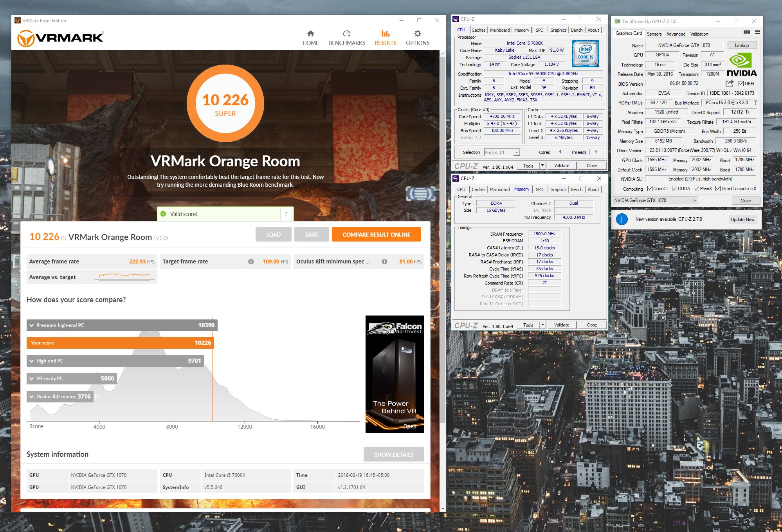This screenshot has width=782, height=532.
Task: Click Validate button in top CPU-Z
Action: (x=562, y=166)
